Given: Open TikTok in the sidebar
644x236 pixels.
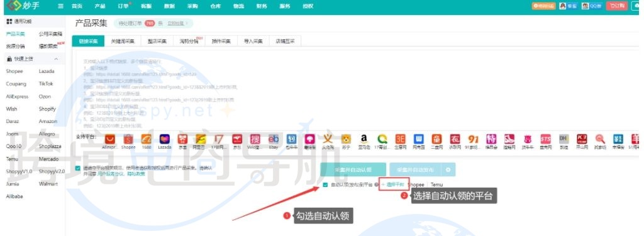Looking at the screenshot, I should [45, 83].
